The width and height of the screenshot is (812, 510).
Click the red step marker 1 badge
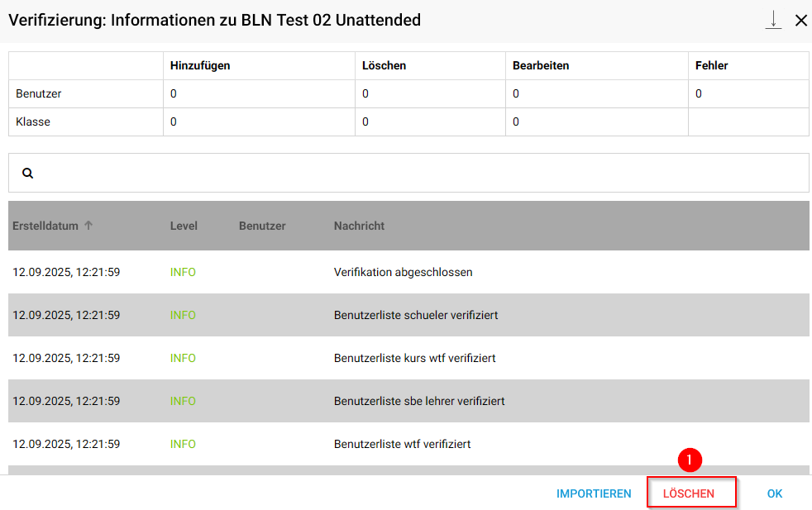690,460
